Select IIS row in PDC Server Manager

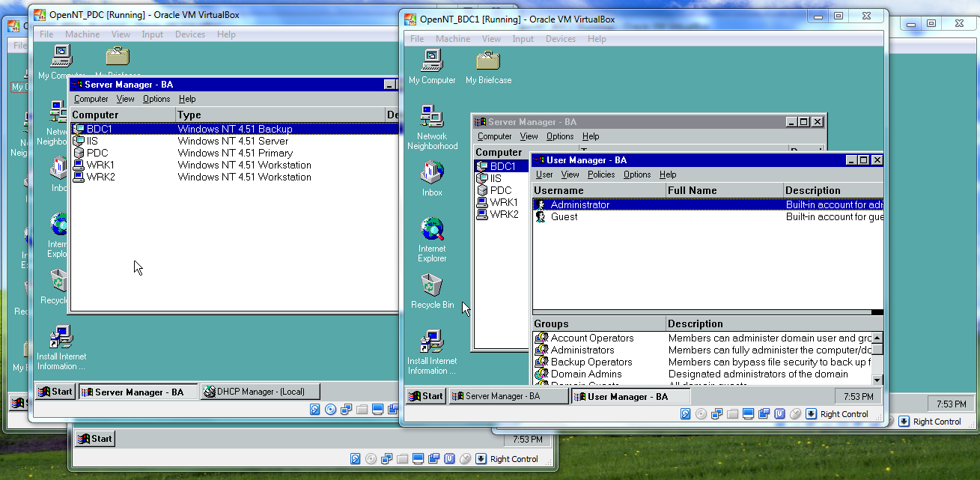tap(234, 141)
